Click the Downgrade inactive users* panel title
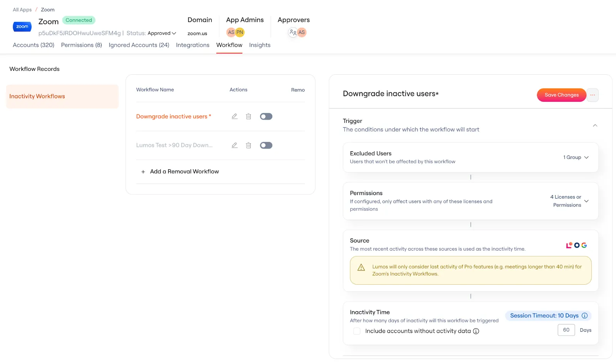616x364 pixels. tap(391, 94)
